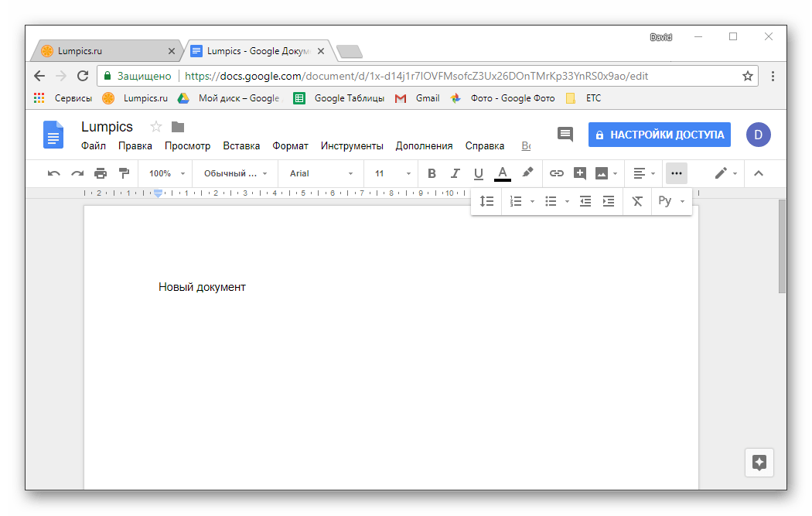Open a new browser tab
This screenshot has width=812, height=516.
click(x=350, y=51)
